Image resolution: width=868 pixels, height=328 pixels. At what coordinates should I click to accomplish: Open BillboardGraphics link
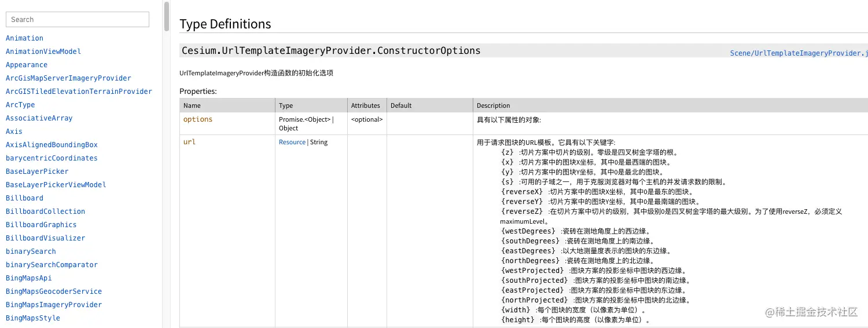[41, 225]
